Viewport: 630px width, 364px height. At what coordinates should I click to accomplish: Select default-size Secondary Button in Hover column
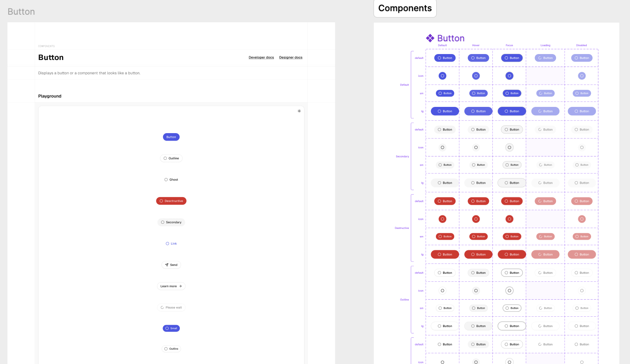coord(478,130)
